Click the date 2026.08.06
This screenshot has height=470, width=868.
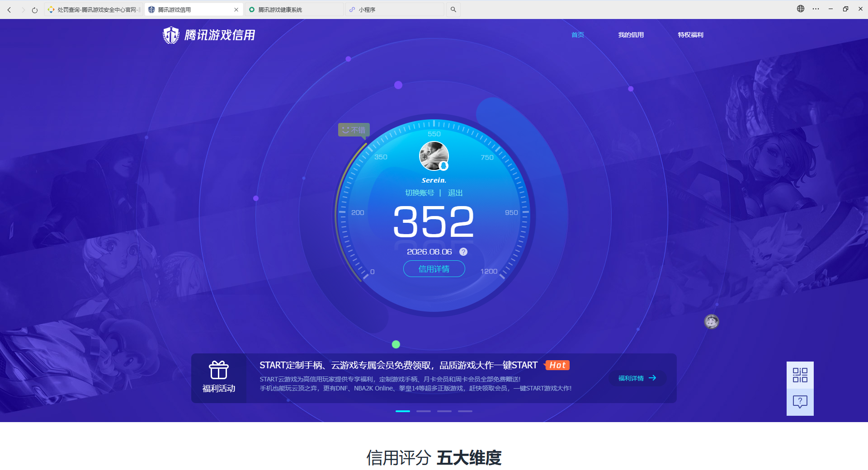tap(429, 252)
